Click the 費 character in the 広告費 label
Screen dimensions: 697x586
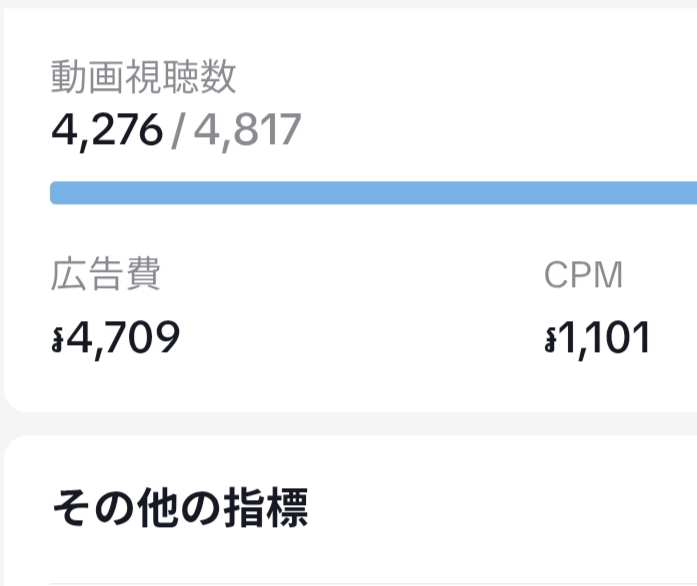(x=141, y=275)
